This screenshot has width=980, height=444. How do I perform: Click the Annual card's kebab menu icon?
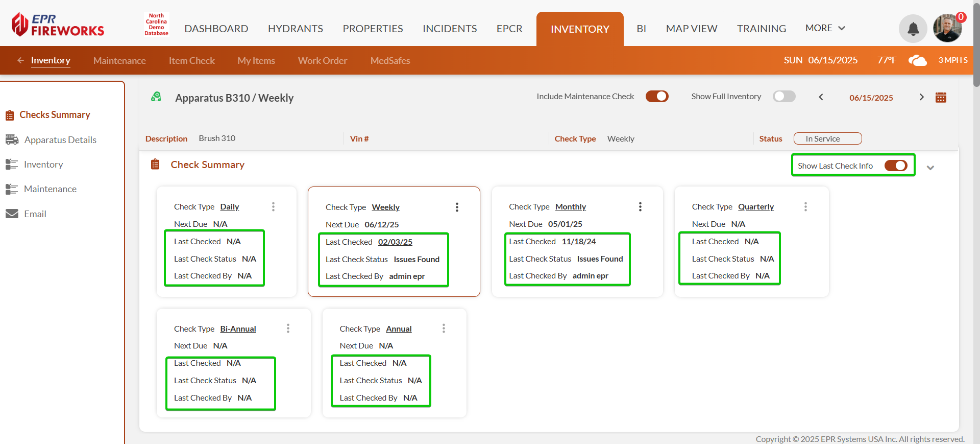coord(444,329)
